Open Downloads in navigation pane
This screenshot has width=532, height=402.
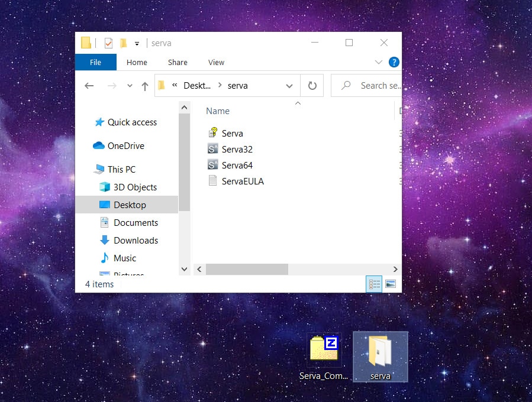(129, 241)
